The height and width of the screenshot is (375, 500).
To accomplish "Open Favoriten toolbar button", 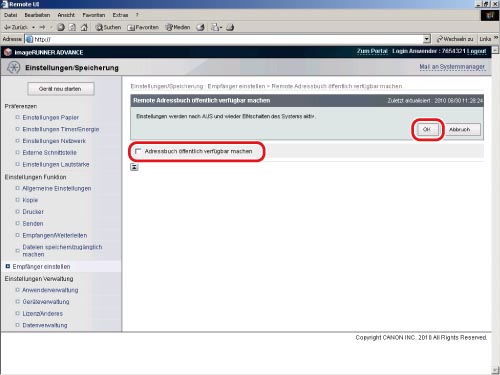I will (x=143, y=27).
